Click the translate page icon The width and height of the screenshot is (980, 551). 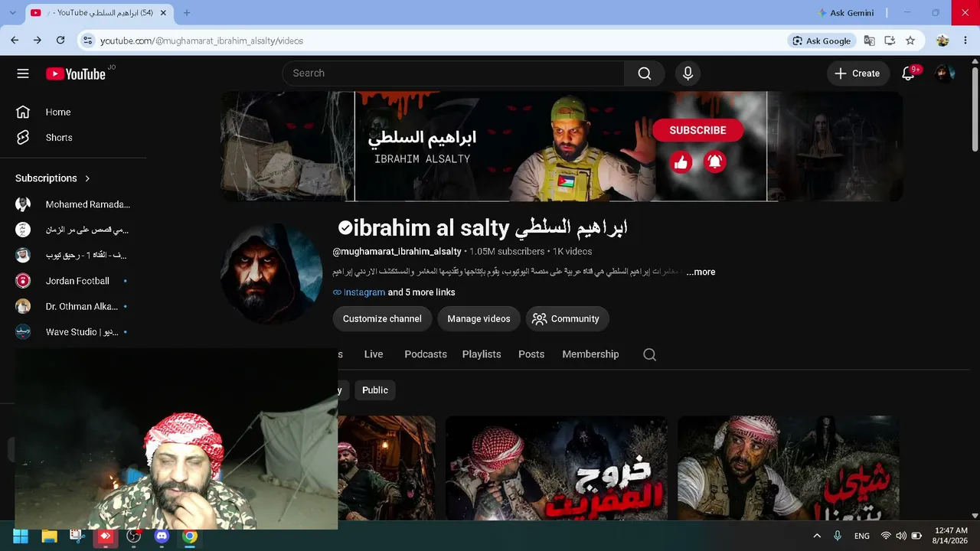click(x=870, y=41)
